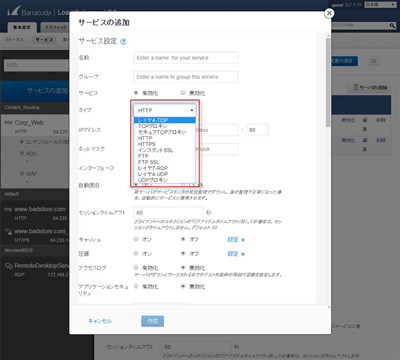Viewport: 400px width, 360px height.
Task: Click the Corp_Web http icon in the sidebar
Action: coord(8,123)
